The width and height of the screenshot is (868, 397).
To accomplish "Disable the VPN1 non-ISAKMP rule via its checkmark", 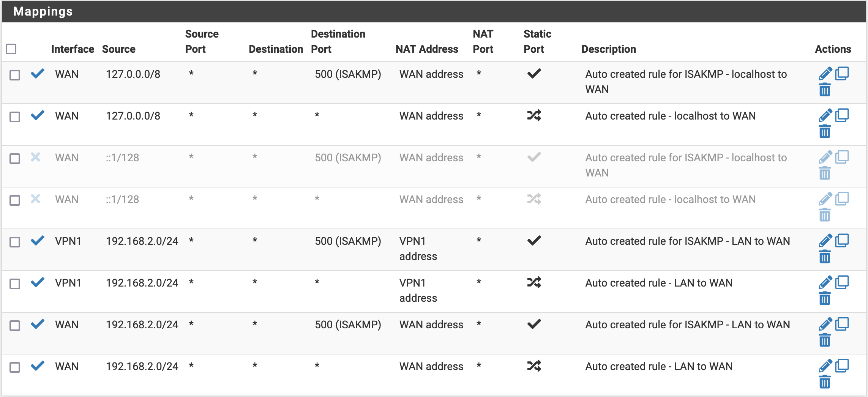I will point(38,282).
